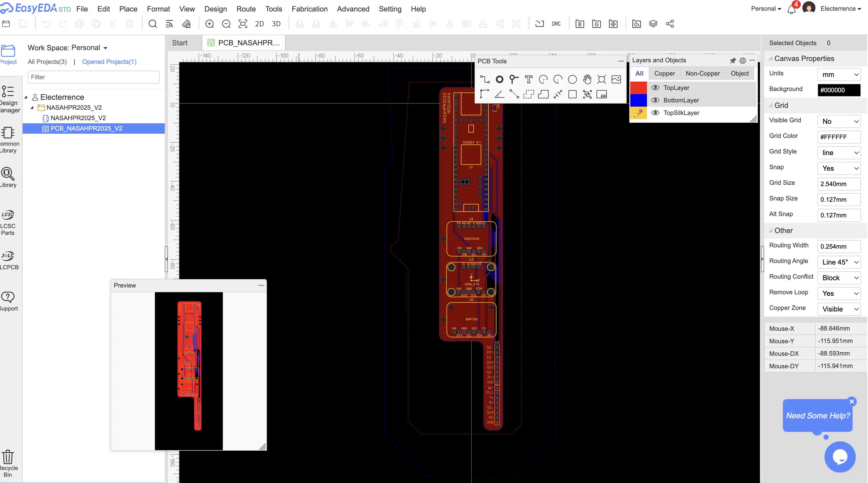Toggle BottomLayer visibility eye icon
Viewport: 868px width, 483px height.
tap(655, 100)
